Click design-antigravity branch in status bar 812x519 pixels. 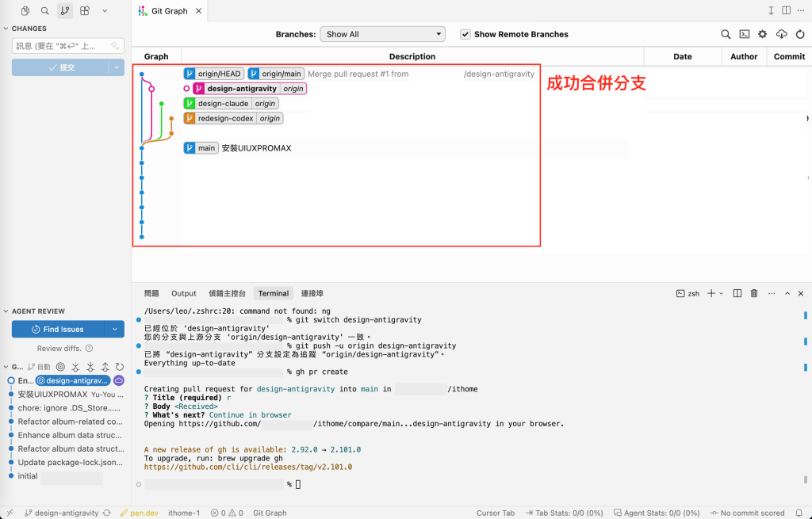(62, 513)
